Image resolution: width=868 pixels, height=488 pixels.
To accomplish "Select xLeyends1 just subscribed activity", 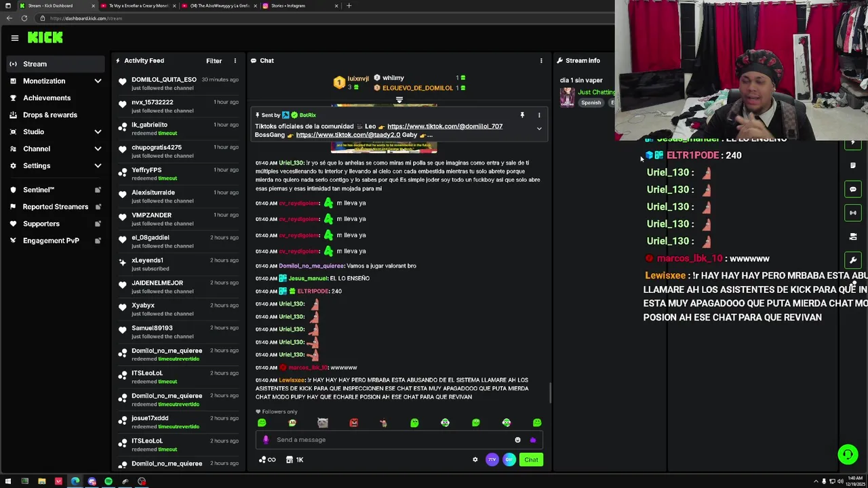I will click(x=178, y=264).
